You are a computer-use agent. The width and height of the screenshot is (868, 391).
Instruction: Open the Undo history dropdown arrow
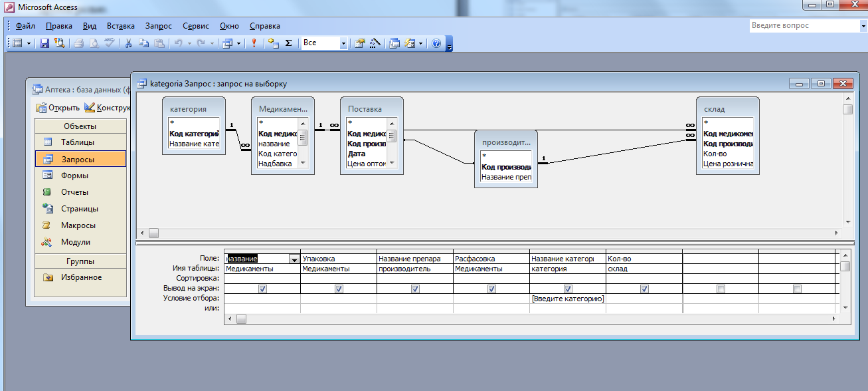189,43
